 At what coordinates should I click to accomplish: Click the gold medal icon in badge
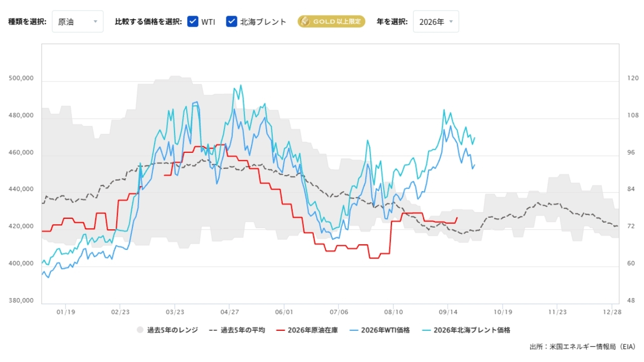point(304,22)
